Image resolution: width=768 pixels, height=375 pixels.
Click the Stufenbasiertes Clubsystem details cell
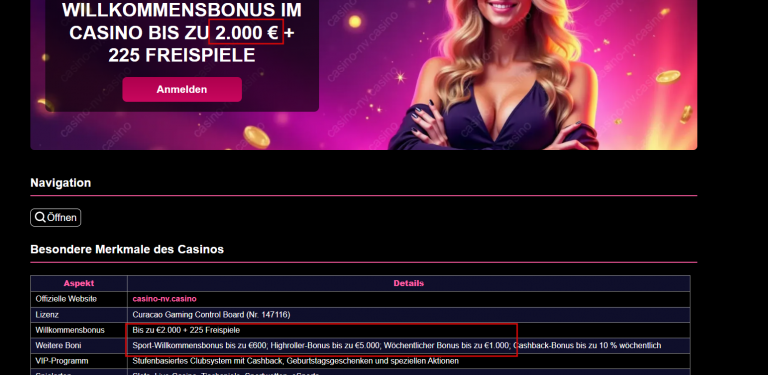(x=408, y=361)
